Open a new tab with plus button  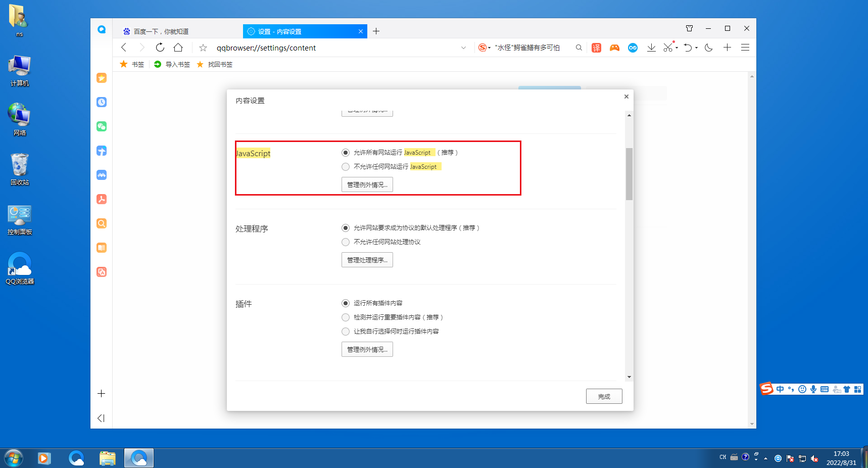tap(376, 31)
